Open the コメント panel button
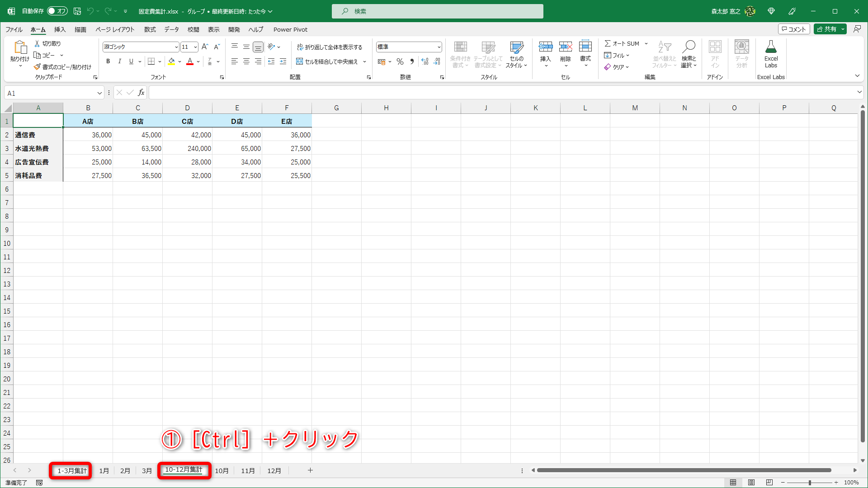 click(x=794, y=28)
